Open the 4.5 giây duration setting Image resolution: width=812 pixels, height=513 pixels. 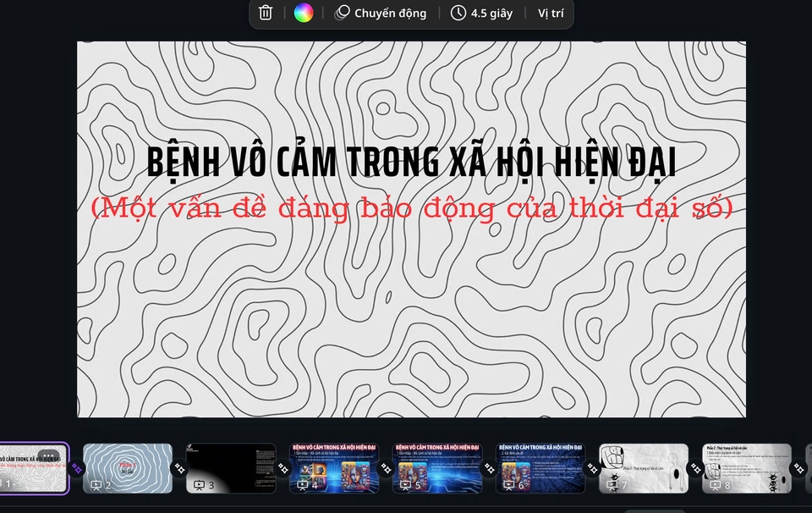pos(483,13)
